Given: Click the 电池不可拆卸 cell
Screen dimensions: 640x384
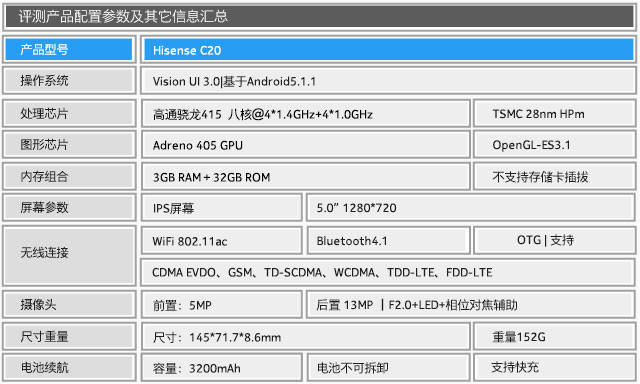Looking at the screenshot, I should [388, 368].
